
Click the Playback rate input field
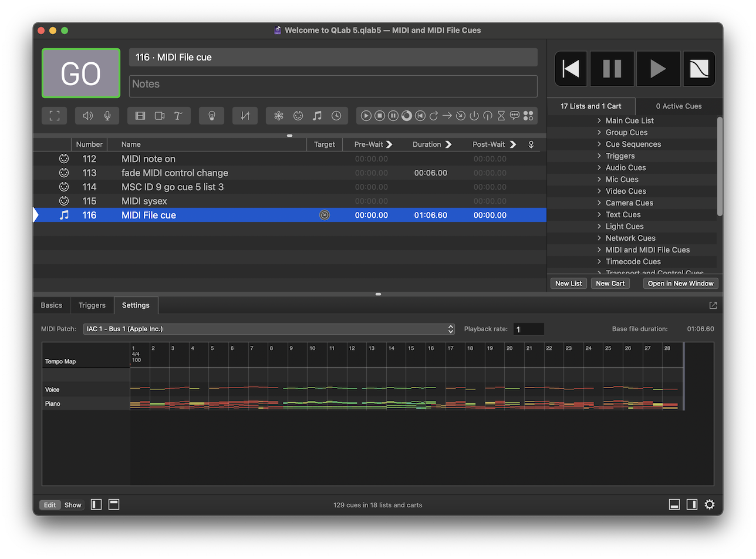528,329
